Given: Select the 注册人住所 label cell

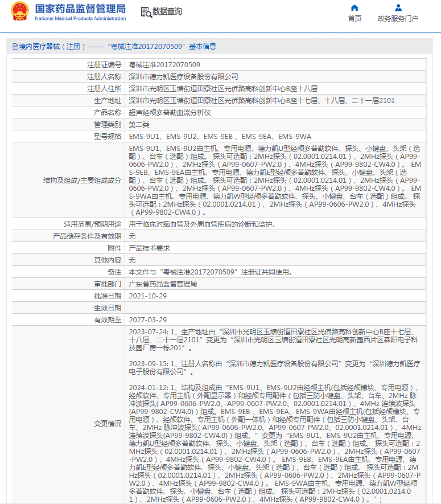Looking at the screenshot, I should (x=68, y=88).
